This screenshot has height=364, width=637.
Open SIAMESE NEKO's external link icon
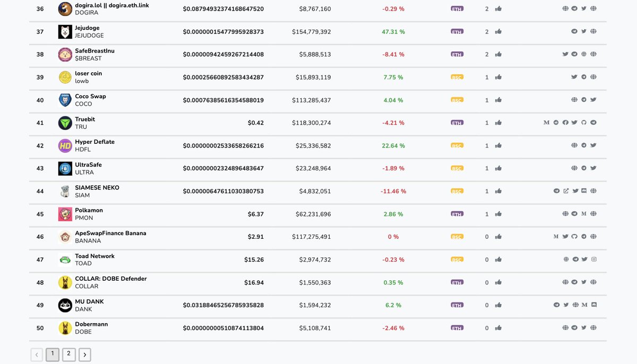point(566,191)
